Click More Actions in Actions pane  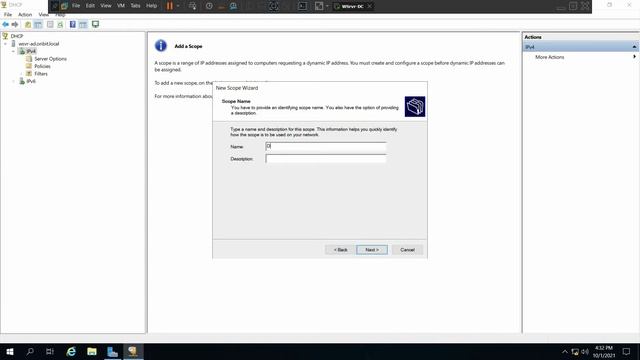point(549,57)
